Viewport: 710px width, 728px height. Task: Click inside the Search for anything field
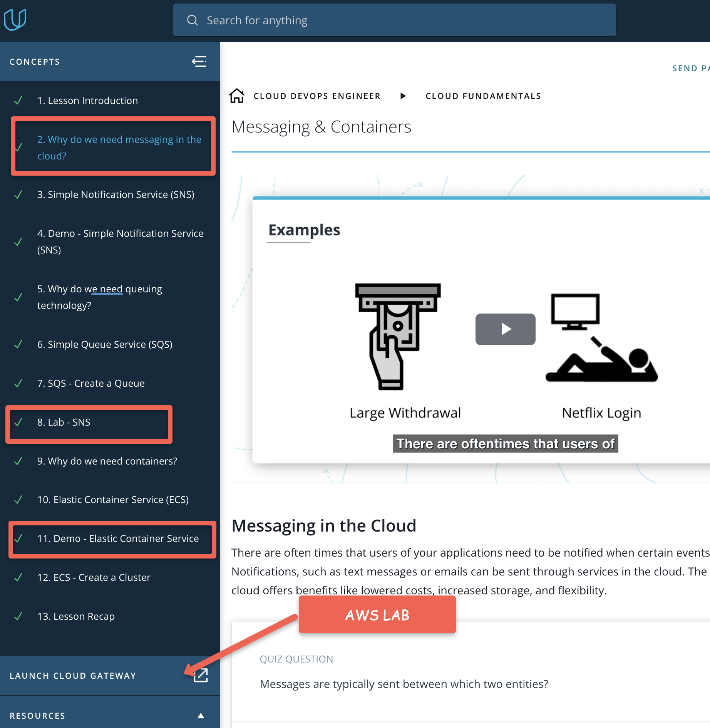pos(347,20)
